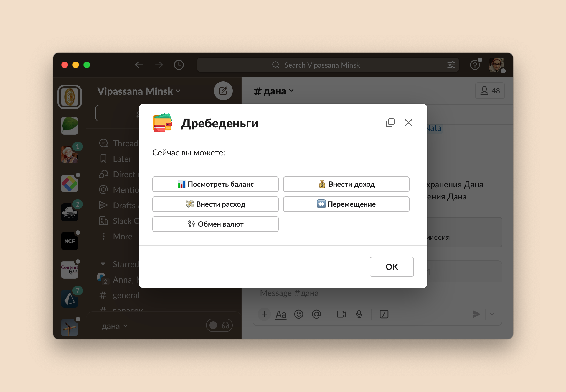The height and width of the screenshot is (392, 566).
Task: Open More in the sidebar
Action: click(x=116, y=236)
